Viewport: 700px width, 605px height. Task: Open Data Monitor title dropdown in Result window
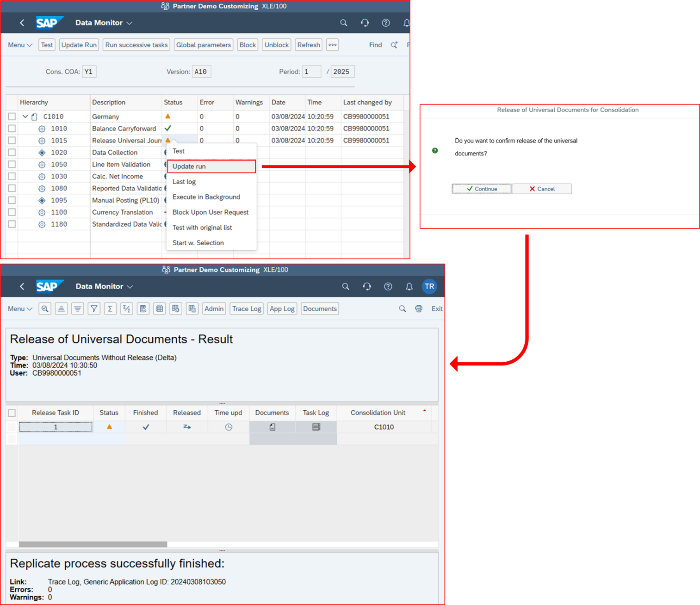[104, 286]
